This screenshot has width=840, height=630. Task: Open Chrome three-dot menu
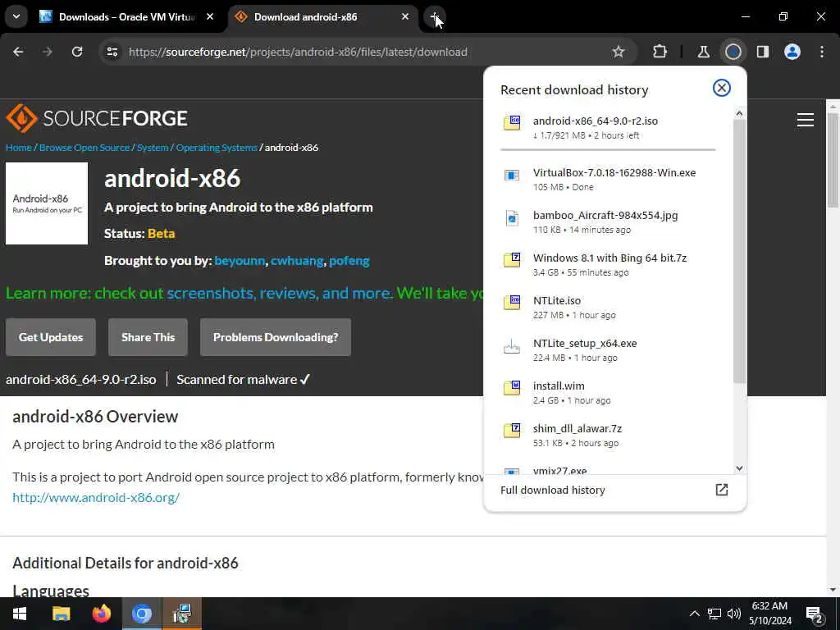(822, 52)
